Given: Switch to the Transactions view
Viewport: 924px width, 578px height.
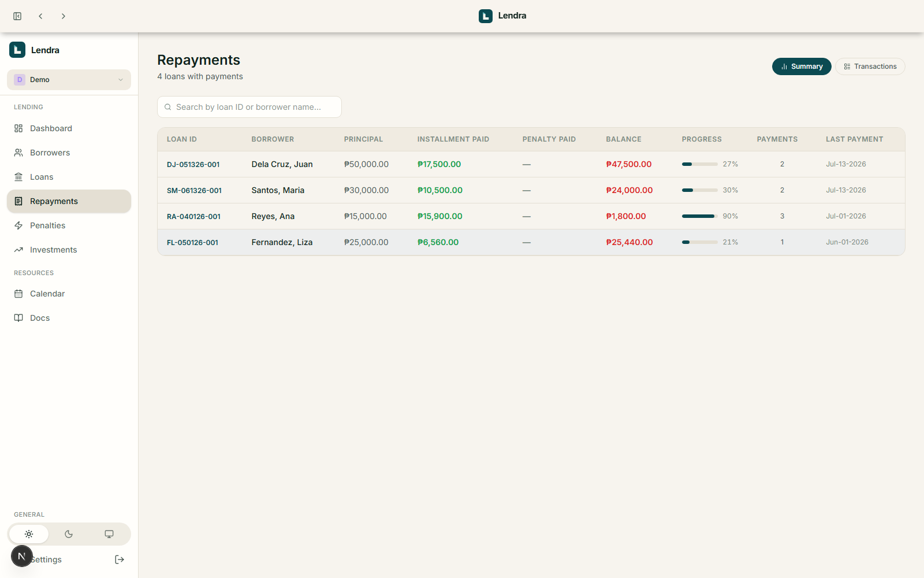Looking at the screenshot, I should (x=870, y=66).
